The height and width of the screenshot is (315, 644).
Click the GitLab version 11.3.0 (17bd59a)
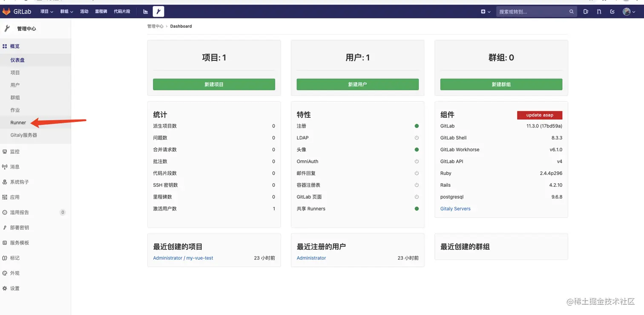point(544,126)
